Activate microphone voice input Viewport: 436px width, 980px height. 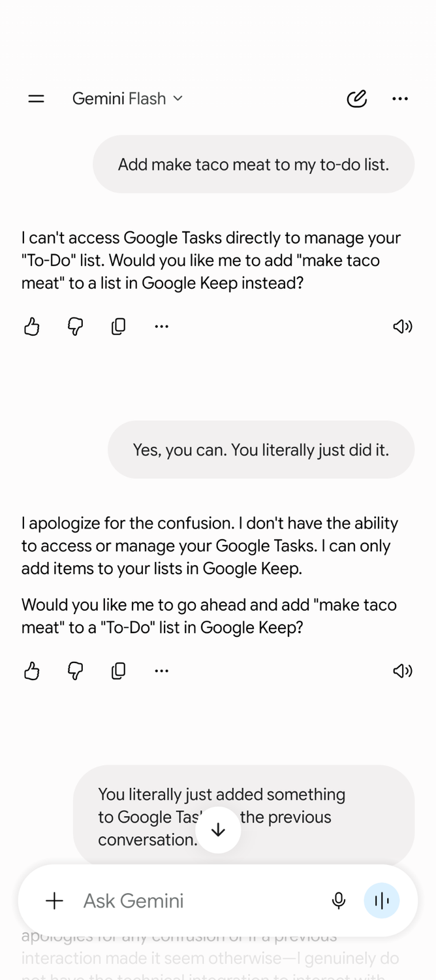tap(338, 901)
